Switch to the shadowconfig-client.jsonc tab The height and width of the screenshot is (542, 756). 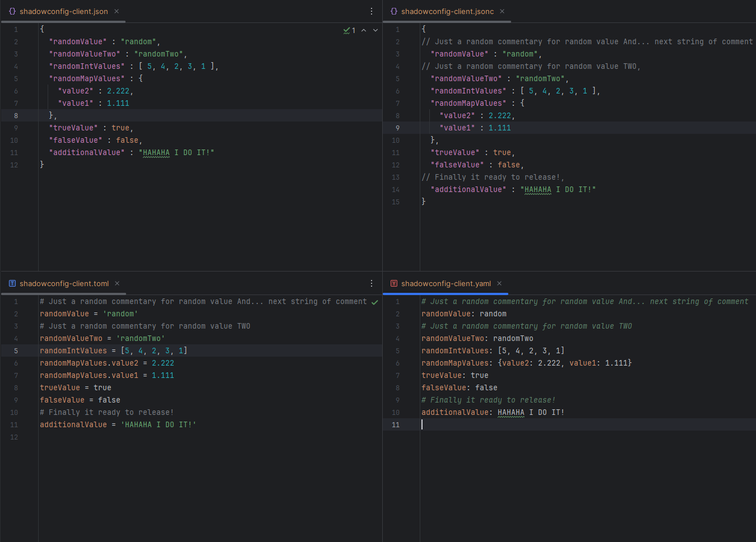coord(447,11)
